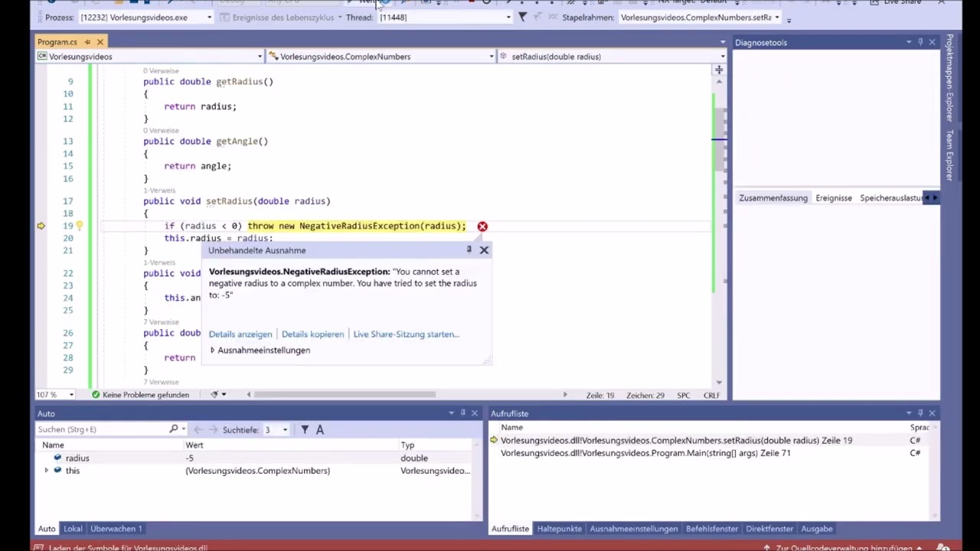Open the Haltepunkte tab
Image resolution: width=980 pixels, height=551 pixels.
coord(559,529)
